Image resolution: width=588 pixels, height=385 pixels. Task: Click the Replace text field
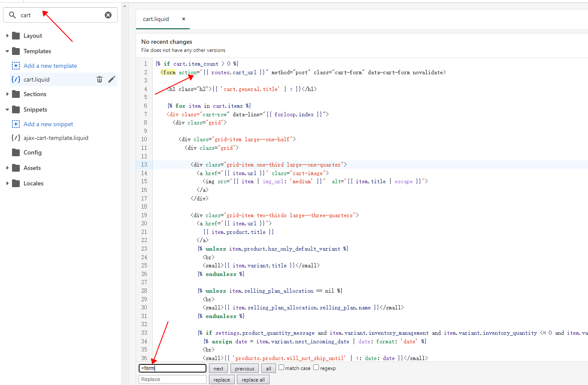(173, 379)
